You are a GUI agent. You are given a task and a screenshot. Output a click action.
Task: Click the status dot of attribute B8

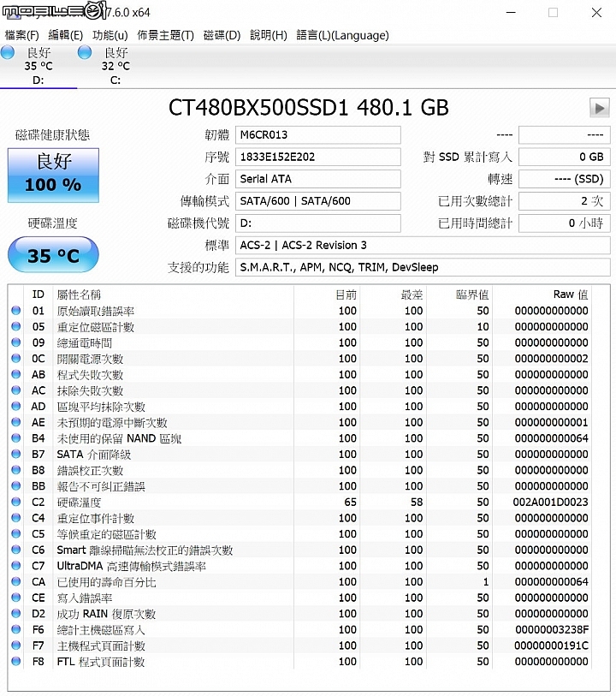[16, 470]
